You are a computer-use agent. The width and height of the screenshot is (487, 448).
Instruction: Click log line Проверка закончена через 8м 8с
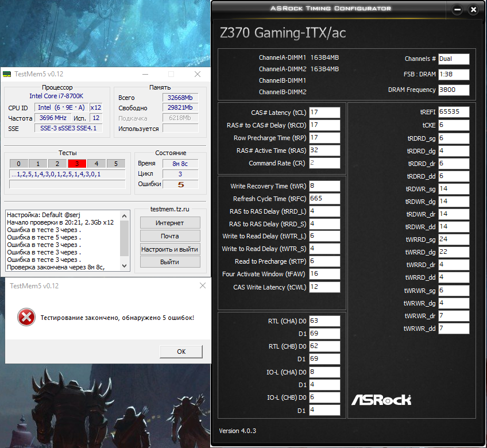56,267
